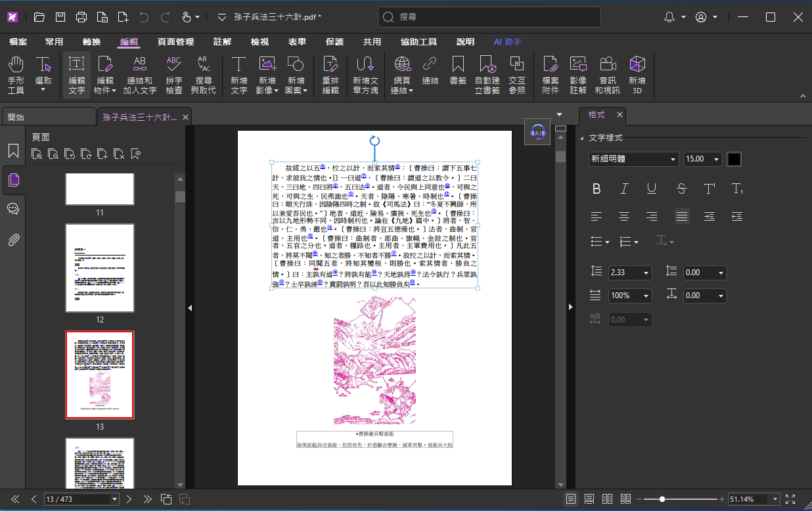Screen dimensions: 812x511
Task: Select the 手形工具 hand tool
Action: coord(16,74)
